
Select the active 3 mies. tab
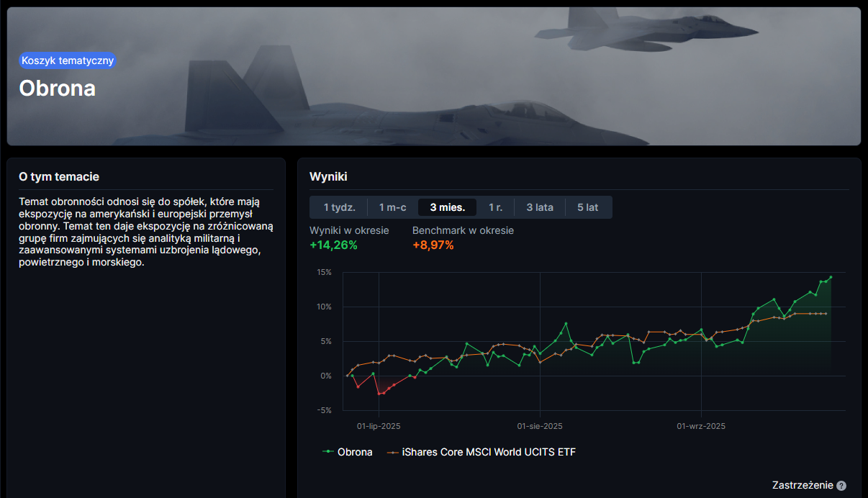click(447, 207)
